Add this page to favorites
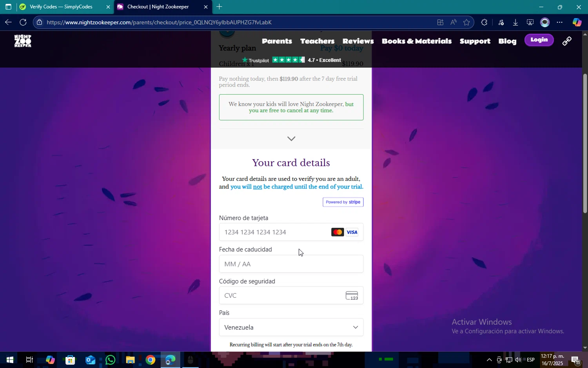588x368 pixels. click(x=466, y=22)
